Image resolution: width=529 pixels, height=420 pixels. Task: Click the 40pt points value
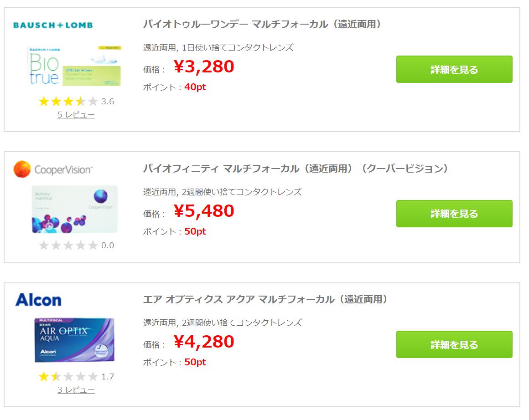(x=195, y=87)
